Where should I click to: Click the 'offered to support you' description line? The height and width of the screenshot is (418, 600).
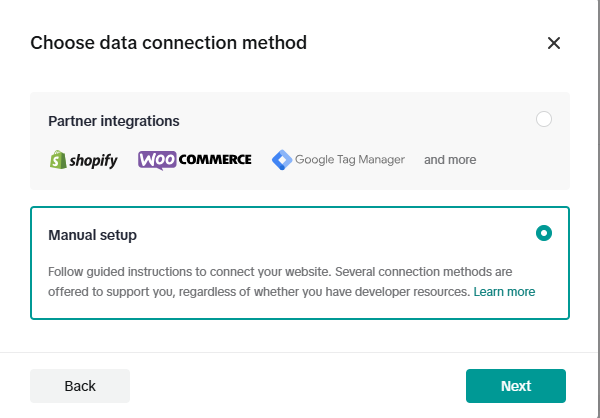pos(258,292)
